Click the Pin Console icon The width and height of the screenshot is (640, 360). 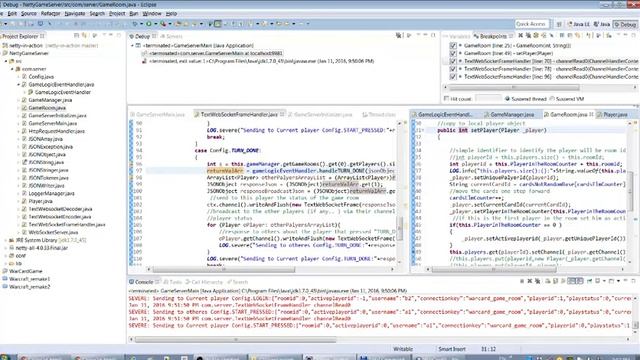[x=589, y=281]
